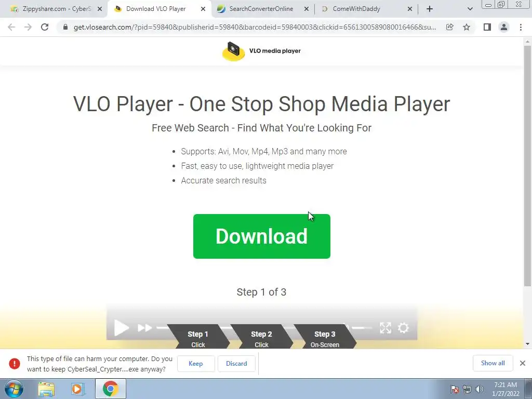The width and height of the screenshot is (532, 399).
Task: Click the Chrome taskbar icon
Action: pos(110,389)
